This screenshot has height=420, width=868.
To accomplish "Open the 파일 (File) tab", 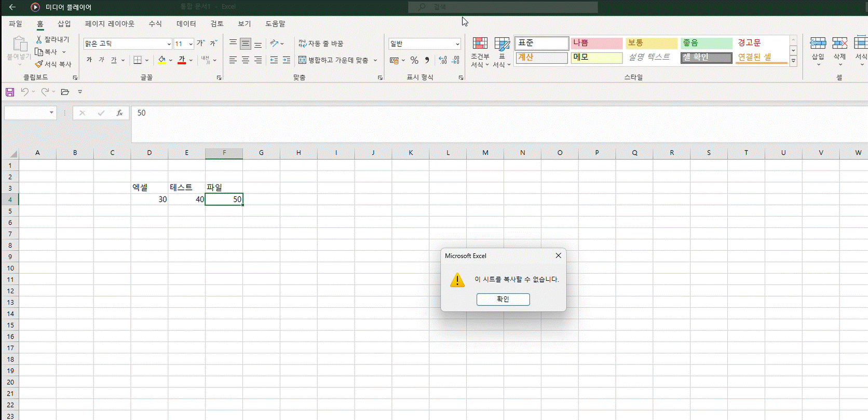I will click(x=16, y=24).
